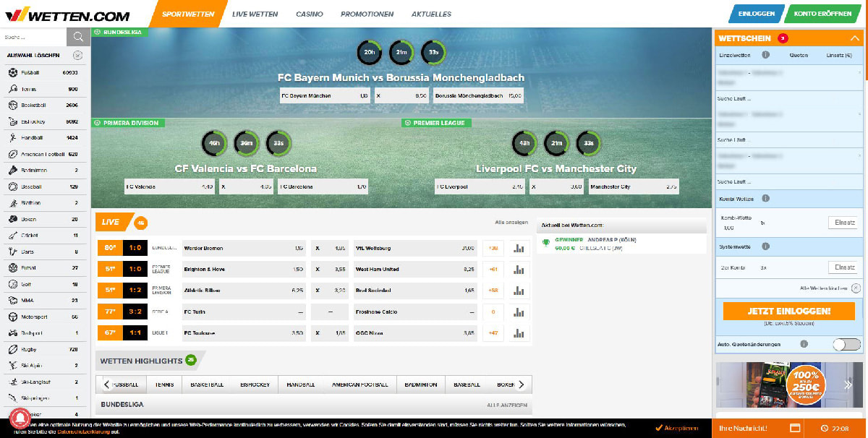Open Ihre Nachricht chat bar

coord(757,428)
